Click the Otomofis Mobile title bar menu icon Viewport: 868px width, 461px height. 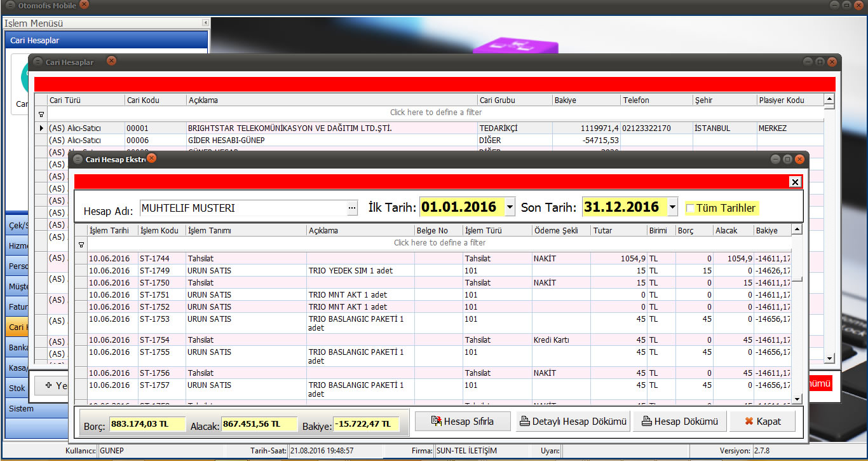pyautogui.click(x=10, y=5)
